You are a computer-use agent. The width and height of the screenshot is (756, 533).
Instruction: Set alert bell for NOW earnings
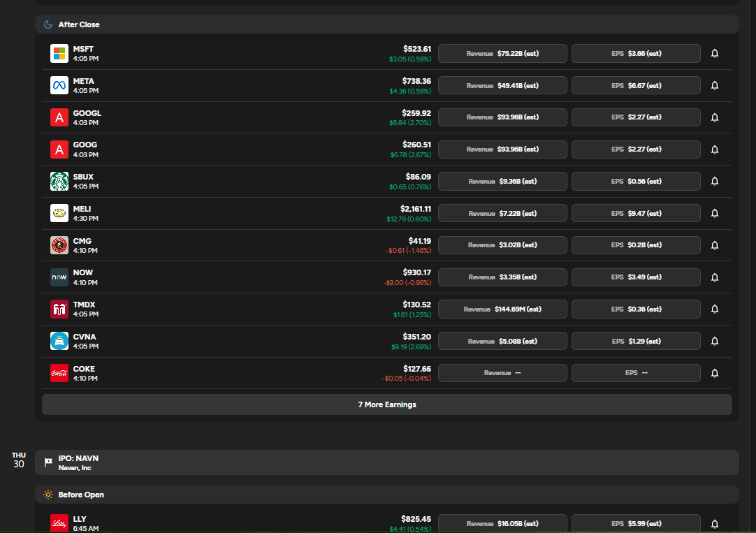coord(715,277)
